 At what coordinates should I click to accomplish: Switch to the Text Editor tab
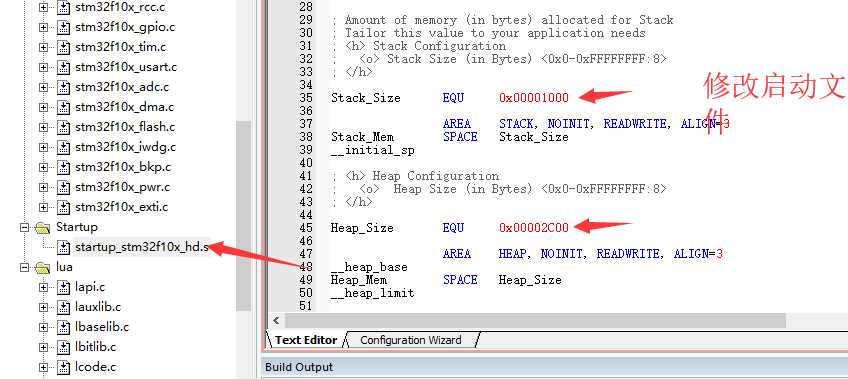coord(306,340)
